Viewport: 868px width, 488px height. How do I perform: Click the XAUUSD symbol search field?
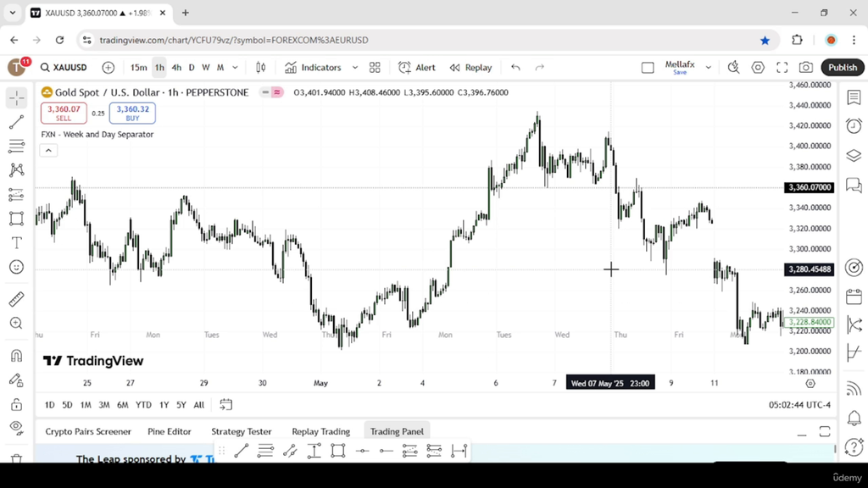64,68
